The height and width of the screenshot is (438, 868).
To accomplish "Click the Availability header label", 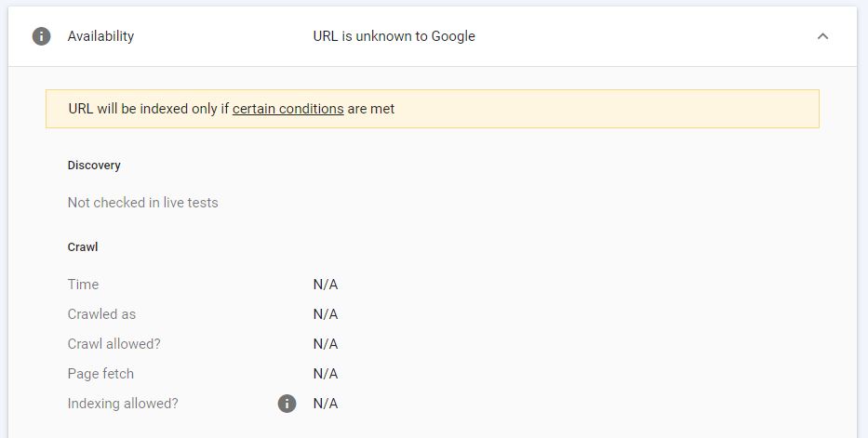I will [x=100, y=36].
